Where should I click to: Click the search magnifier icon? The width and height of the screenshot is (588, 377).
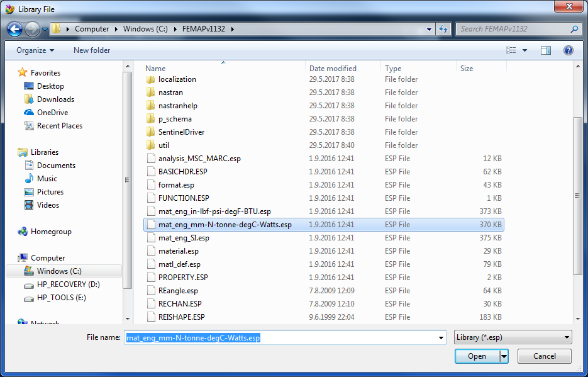(574, 29)
